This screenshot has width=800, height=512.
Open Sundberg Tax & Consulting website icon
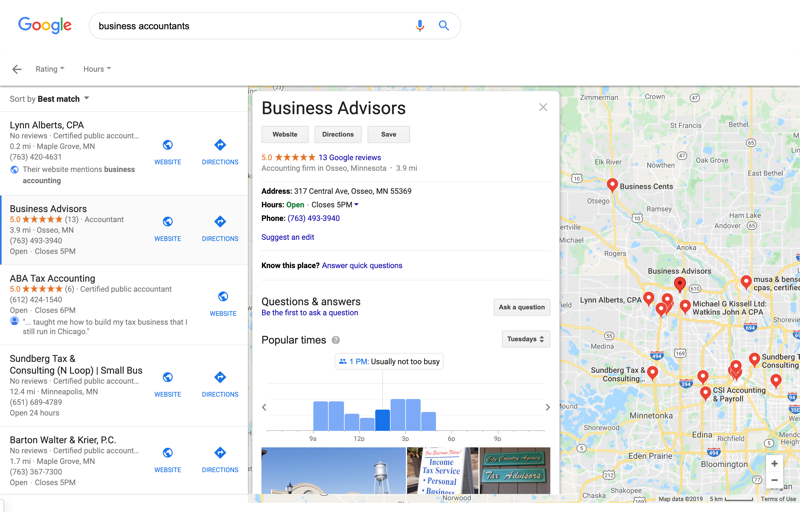[167, 377]
